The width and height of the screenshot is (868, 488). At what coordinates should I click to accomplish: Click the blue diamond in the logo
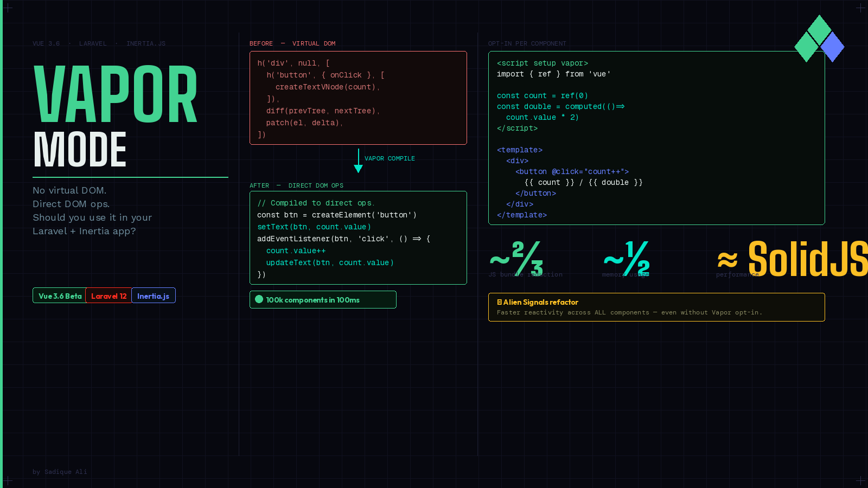click(832, 46)
